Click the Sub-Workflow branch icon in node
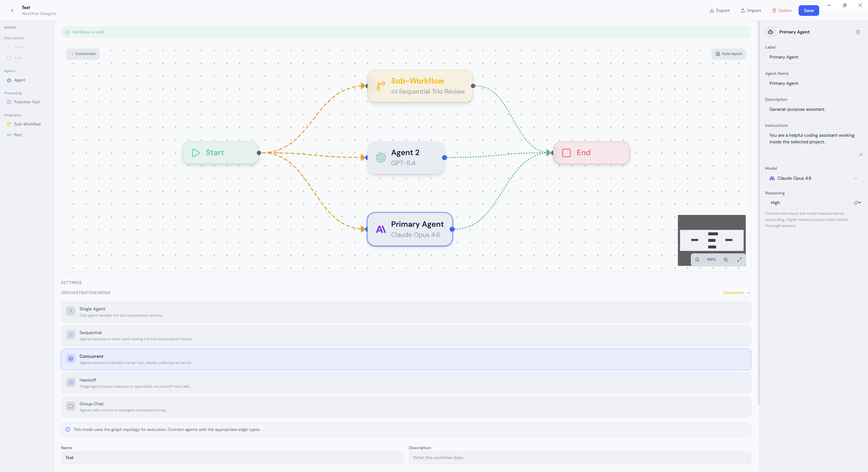 click(x=381, y=86)
